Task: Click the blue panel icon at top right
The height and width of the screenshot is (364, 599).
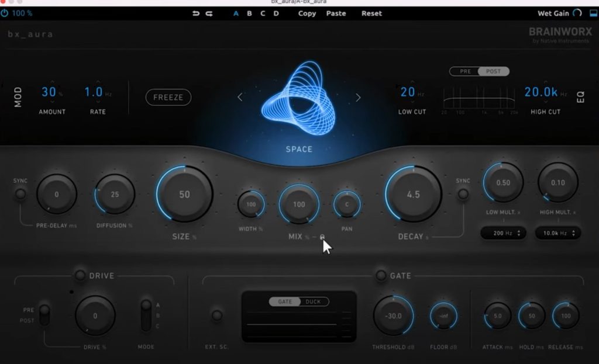Action: [592, 13]
